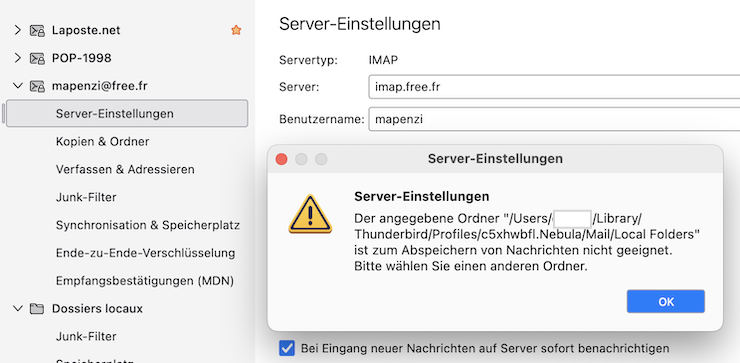Open Kopien & Ordner settings
Image resolution: width=740 pixels, height=363 pixels.
[x=102, y=142]
